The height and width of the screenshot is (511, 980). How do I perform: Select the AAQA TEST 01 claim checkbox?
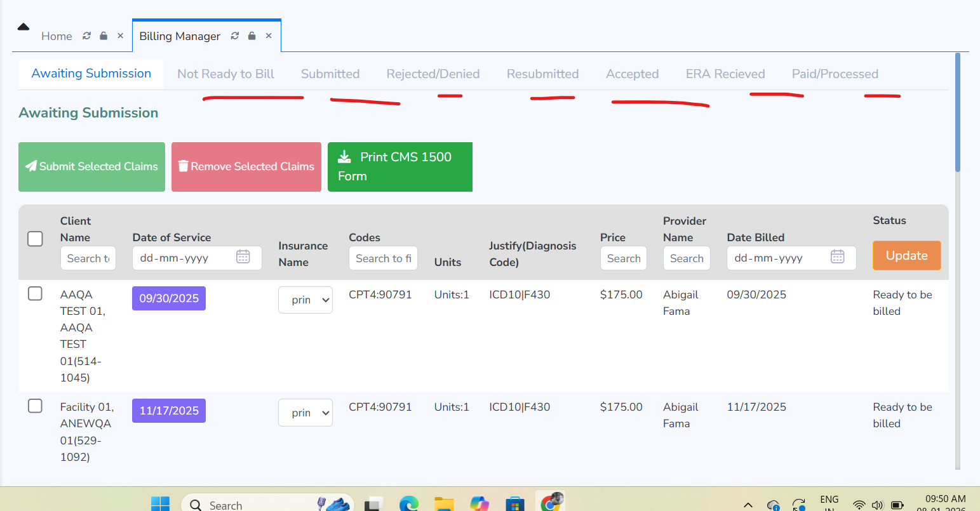36,293
